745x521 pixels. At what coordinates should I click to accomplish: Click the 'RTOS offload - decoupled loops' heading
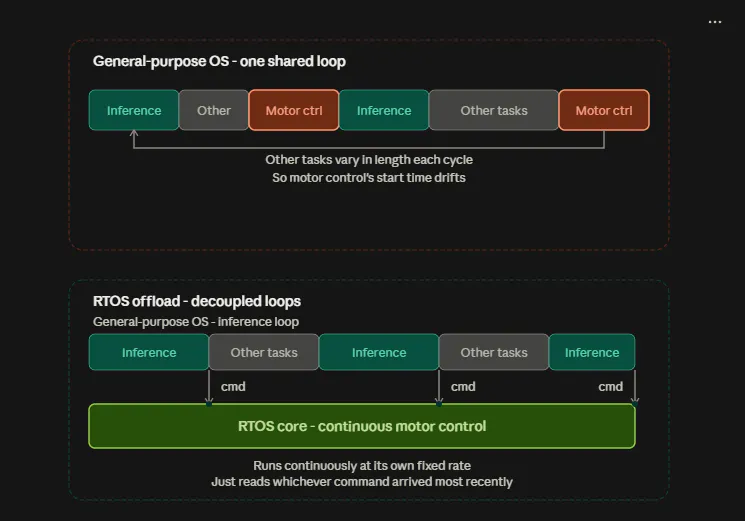click(197, 301)
